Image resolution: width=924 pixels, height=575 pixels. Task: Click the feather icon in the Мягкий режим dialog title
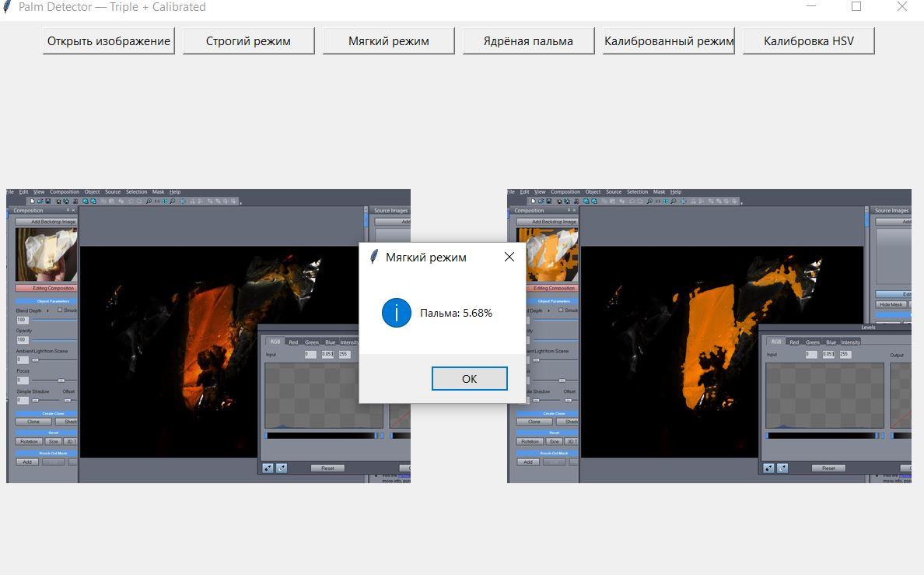(373, 257)
